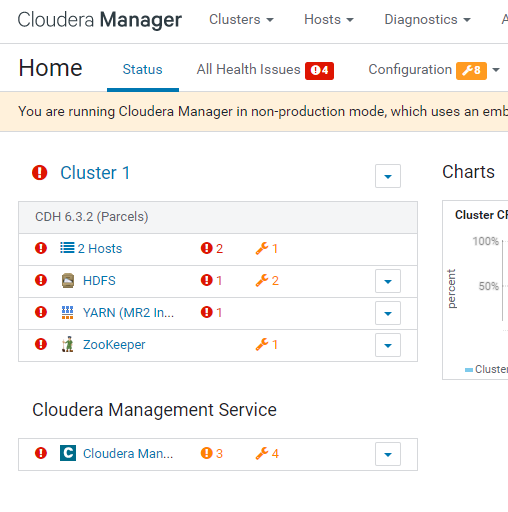Screen dimensions: 508x512
Task: Switch to the Status tab
Action: click(143, 70)
